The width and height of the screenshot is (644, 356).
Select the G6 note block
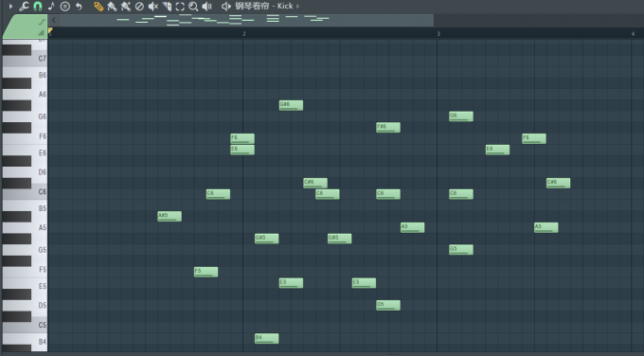point(461,116)
